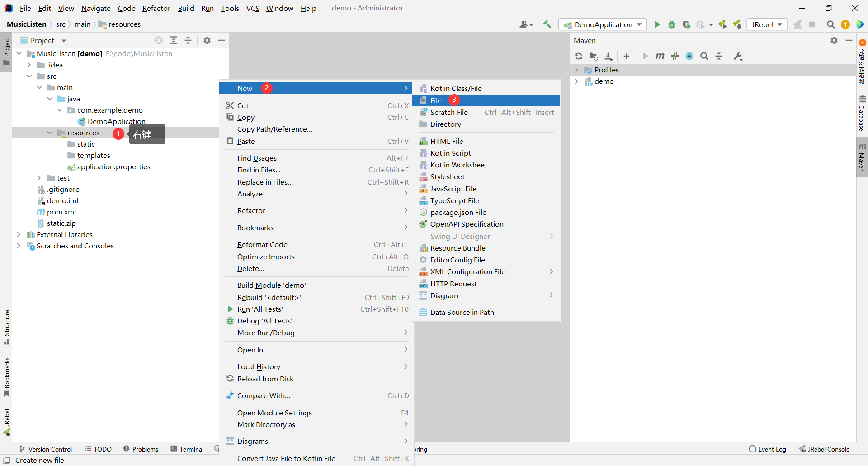Expand the Profiles node in Maven
The height and width of the screenshot is (466, 868).
[576, 70]
